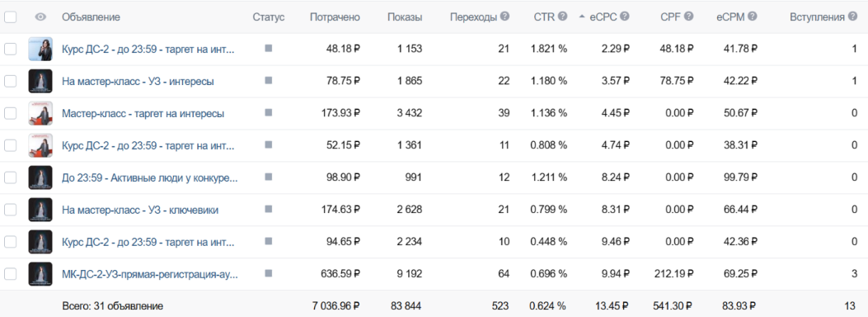868x317 pixels.
Task: Sort table by Потрачено column
Action: point(335,17)
